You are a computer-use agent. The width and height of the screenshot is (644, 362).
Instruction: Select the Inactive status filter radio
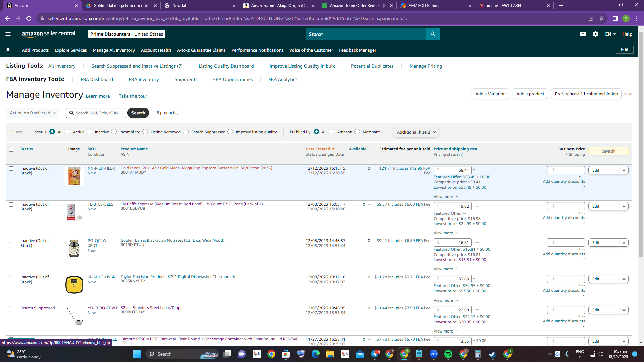[x=90, y=132]
